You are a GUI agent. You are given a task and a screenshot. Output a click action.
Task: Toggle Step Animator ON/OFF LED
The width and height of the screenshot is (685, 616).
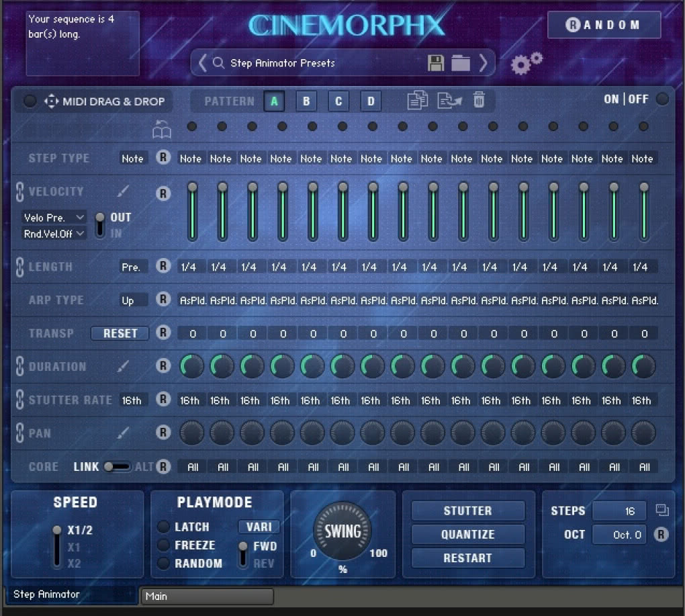(x=662, y=99)
